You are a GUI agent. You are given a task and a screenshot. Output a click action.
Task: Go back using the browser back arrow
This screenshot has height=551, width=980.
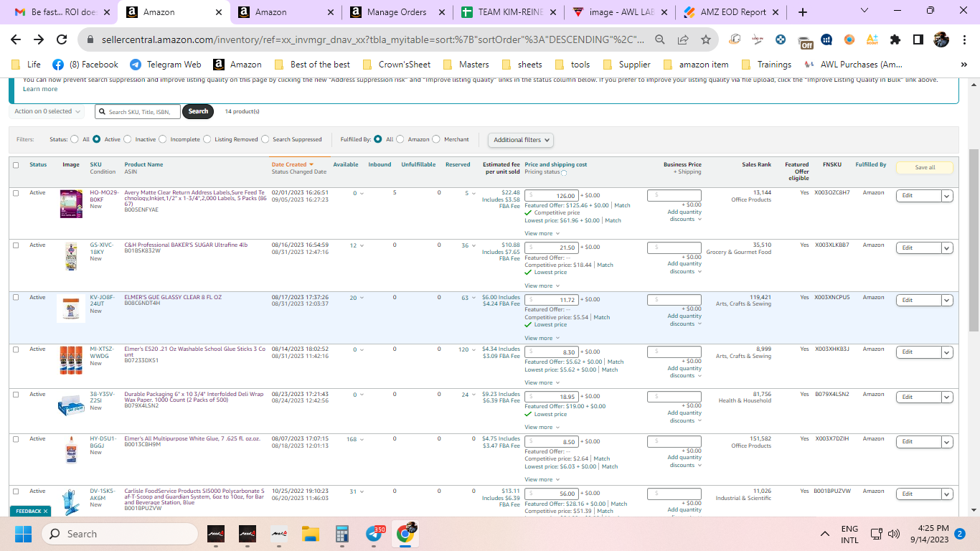[x=16, y=39]
